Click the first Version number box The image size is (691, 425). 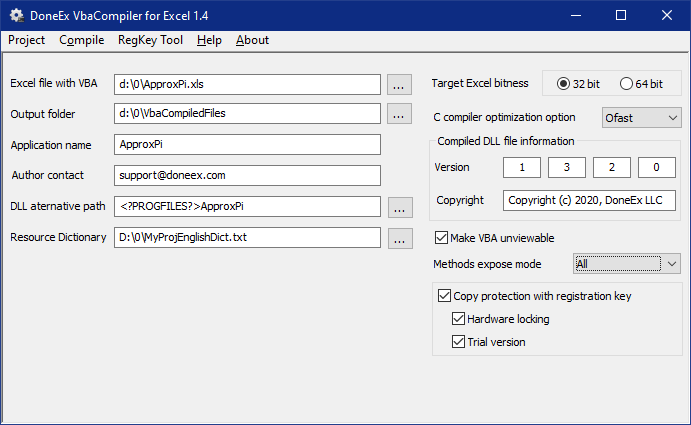point(522,168)
